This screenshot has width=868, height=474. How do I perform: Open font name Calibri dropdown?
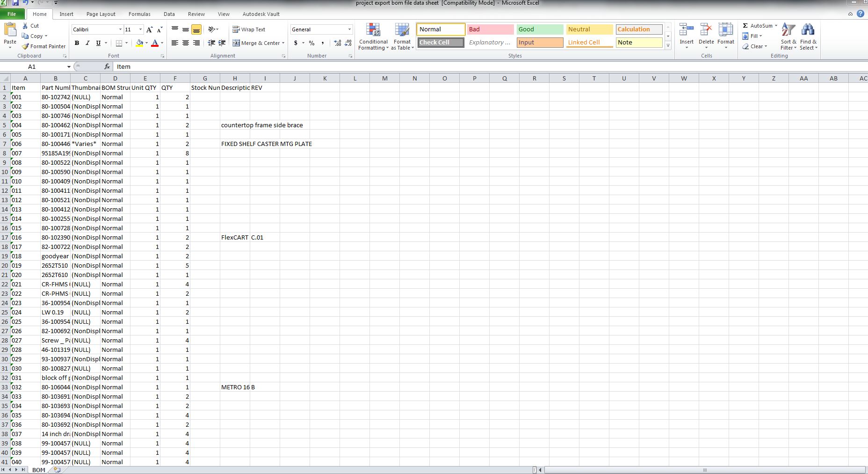coord(120,29)
